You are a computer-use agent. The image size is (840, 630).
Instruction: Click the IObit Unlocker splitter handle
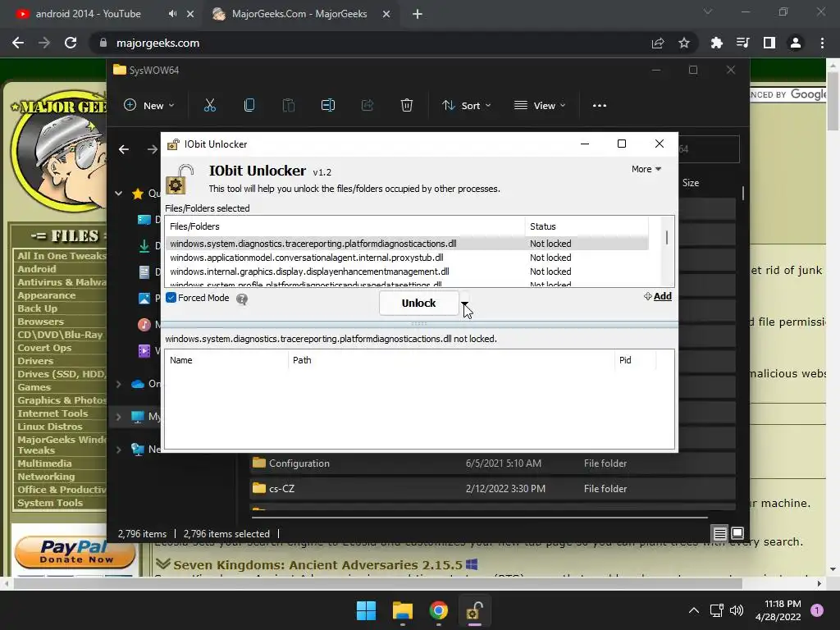click(419, 324)
